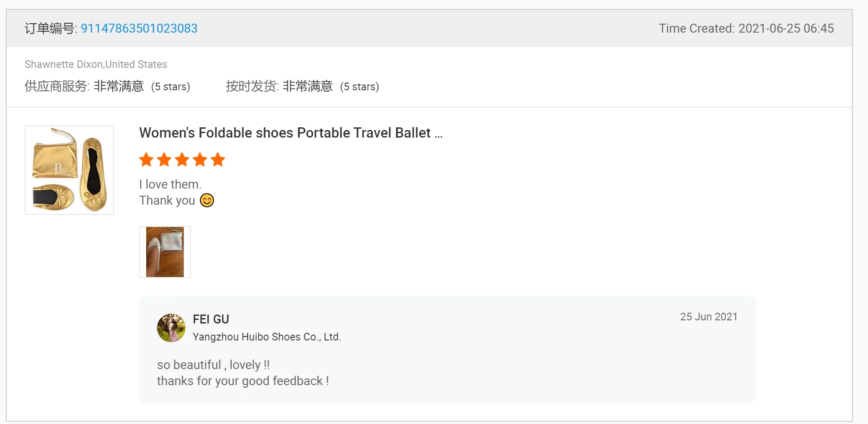This screenshot has width=868, height=424.
Task: Click the gold ballet shoes product image
Action: coord(69,170)
